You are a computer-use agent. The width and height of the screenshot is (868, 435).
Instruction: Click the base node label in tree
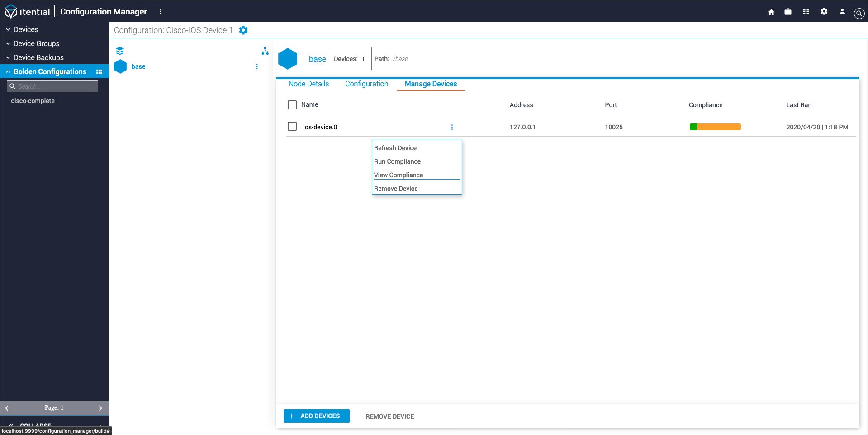click(x=138, y=66)
